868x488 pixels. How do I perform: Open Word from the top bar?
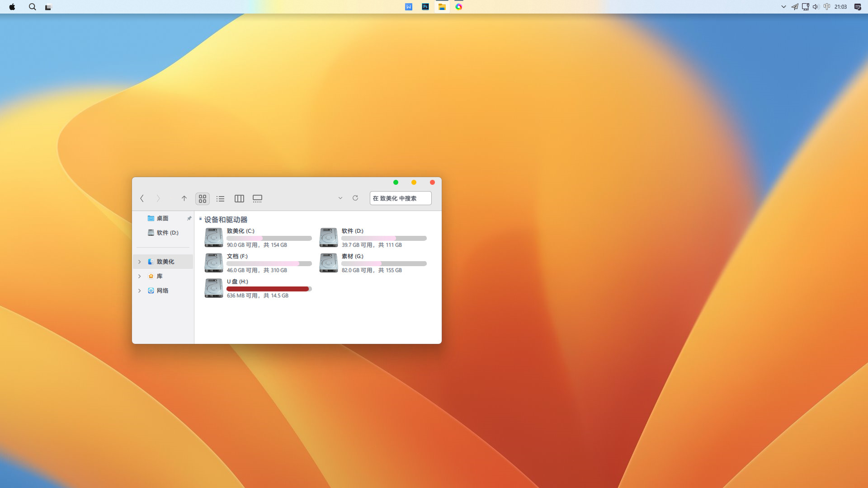409,7
